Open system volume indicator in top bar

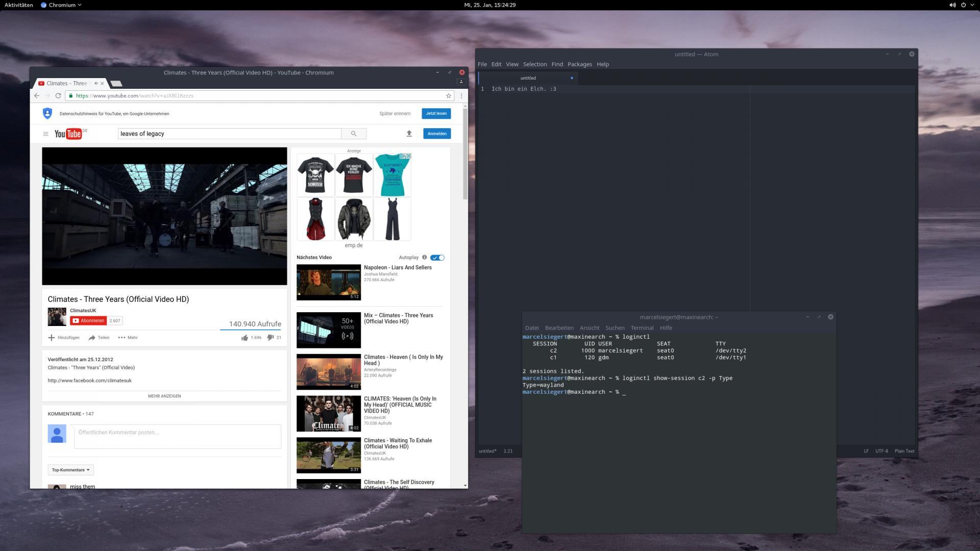click(x=952, y=5)
